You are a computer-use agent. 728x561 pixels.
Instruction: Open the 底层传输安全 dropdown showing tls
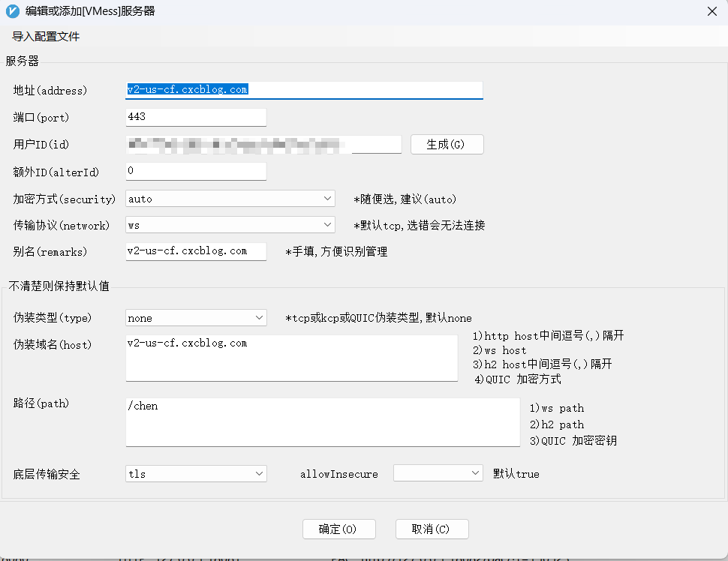pos(196,474)
